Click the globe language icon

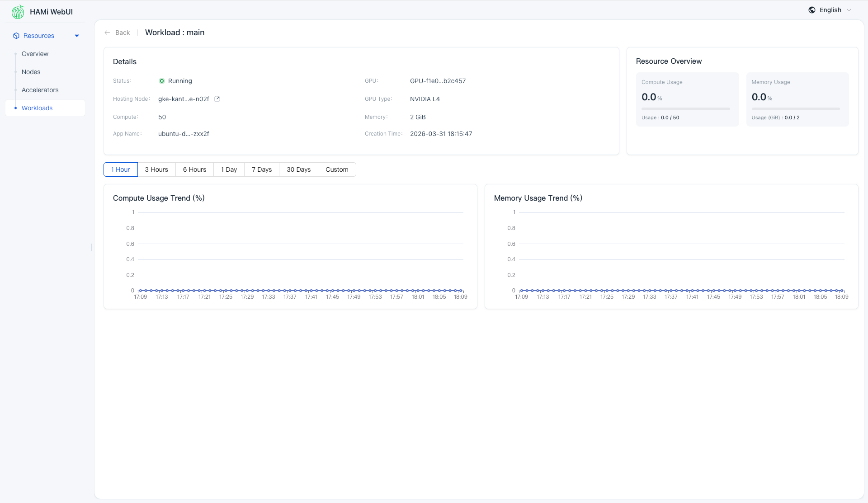[812, 9]
